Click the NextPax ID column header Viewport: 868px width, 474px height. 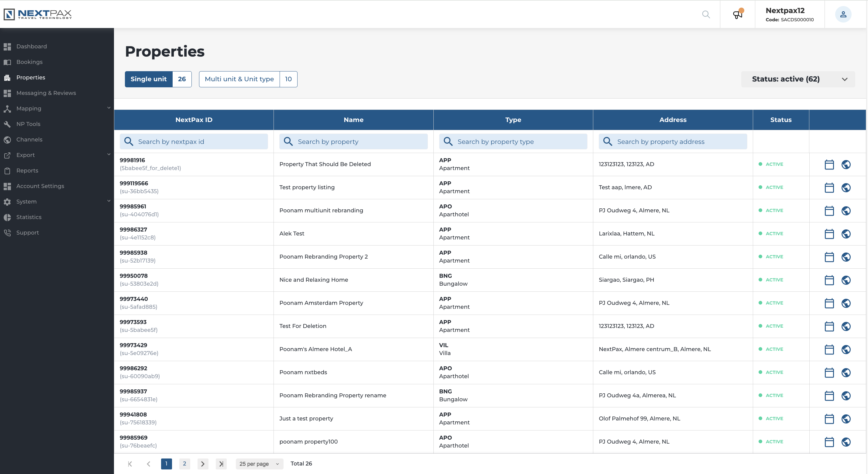[x=194, y=120]
